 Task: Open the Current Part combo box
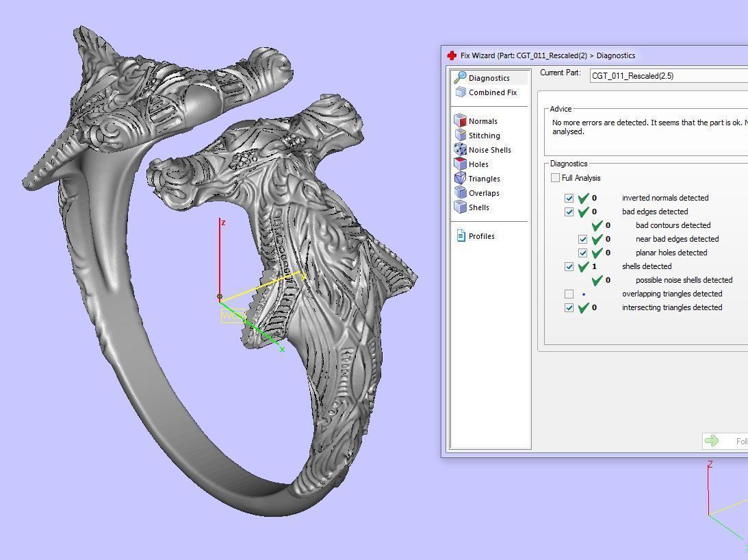pos(669,75)
